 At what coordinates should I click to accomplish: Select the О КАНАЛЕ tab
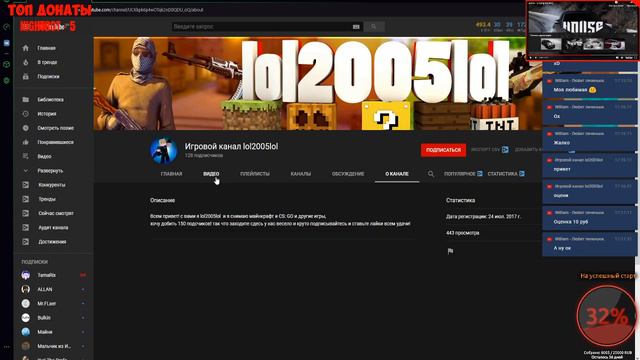click(x=397, y=174)
